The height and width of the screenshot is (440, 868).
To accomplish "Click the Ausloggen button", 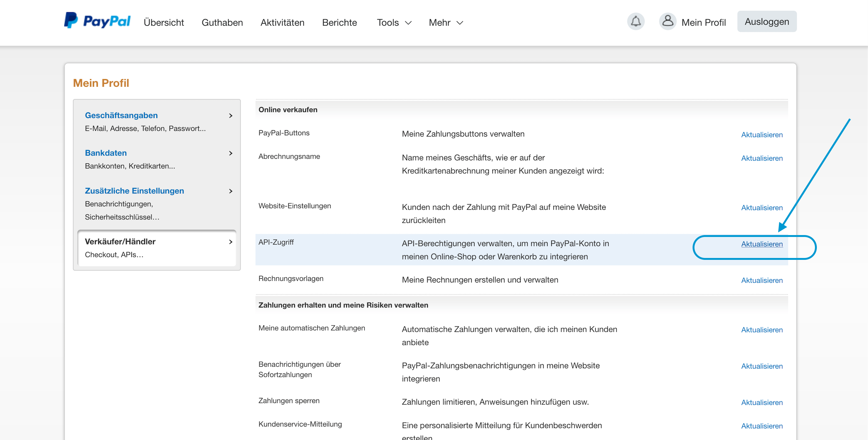I will (767, 22).
